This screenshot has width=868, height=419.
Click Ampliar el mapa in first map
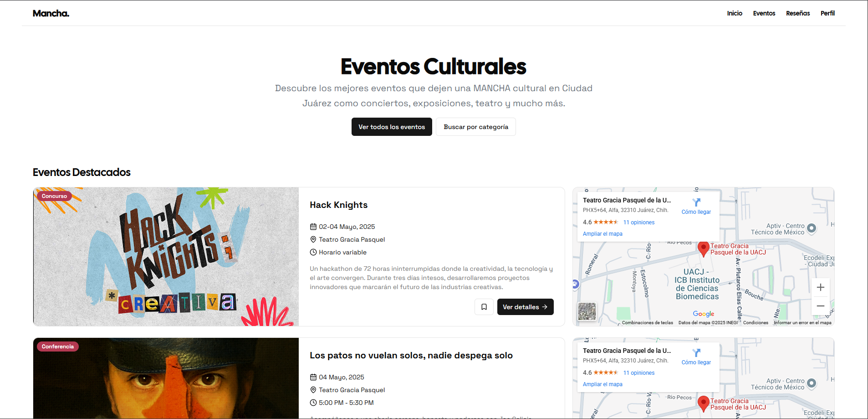coord(602,234)
